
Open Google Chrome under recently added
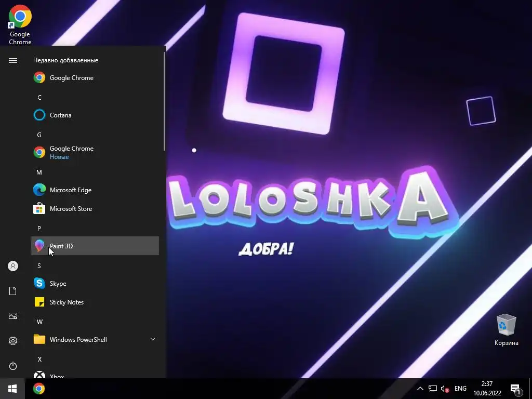(x=95, y=78)
